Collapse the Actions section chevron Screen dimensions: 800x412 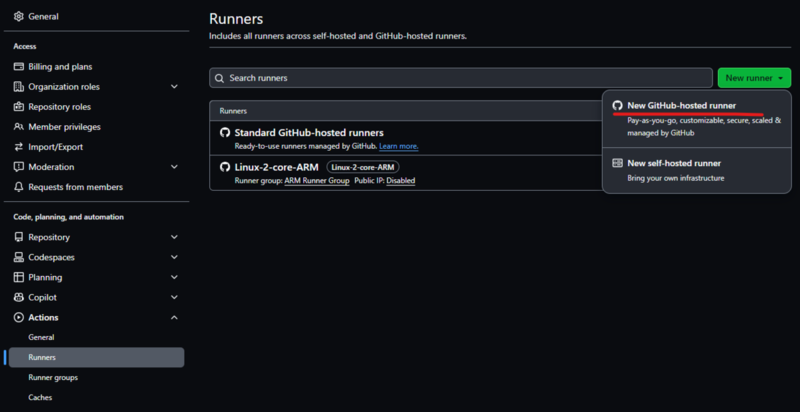(174, 317)
